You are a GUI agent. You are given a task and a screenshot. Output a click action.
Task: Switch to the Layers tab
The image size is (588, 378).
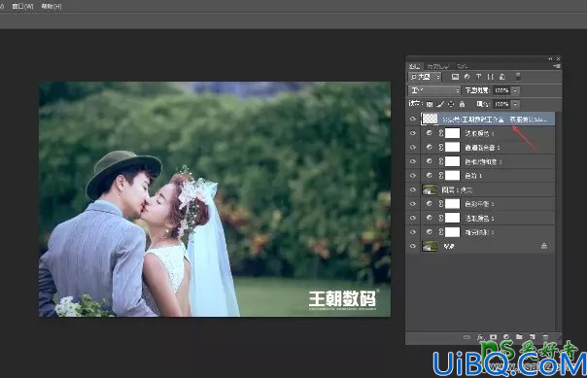(414, 66)
